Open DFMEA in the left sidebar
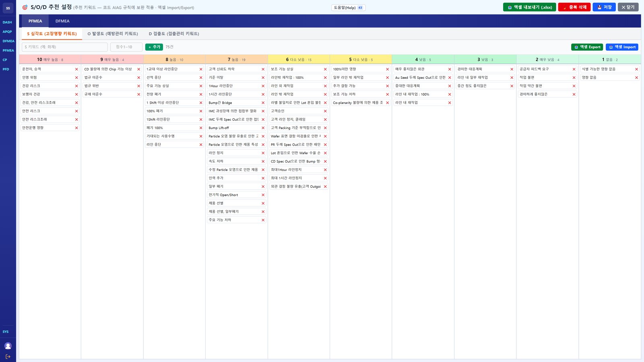Viewport: 644px width, 362px height. (8, 41)
